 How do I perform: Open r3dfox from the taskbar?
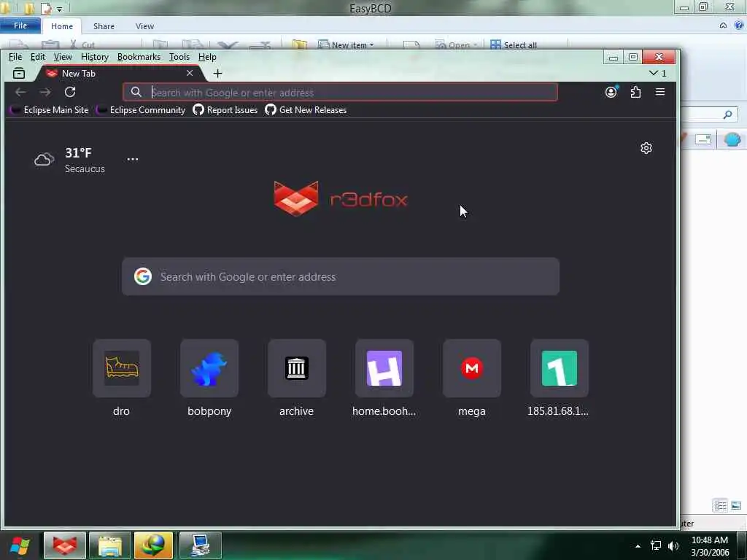click(x=65, y=545)
